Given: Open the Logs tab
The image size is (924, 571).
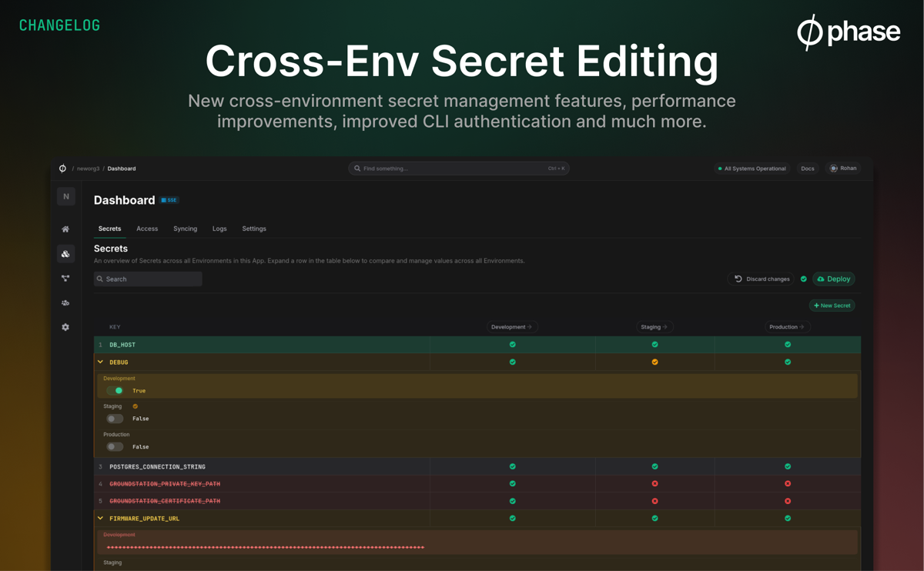Looking at the screenshot, I should (219, 229).
